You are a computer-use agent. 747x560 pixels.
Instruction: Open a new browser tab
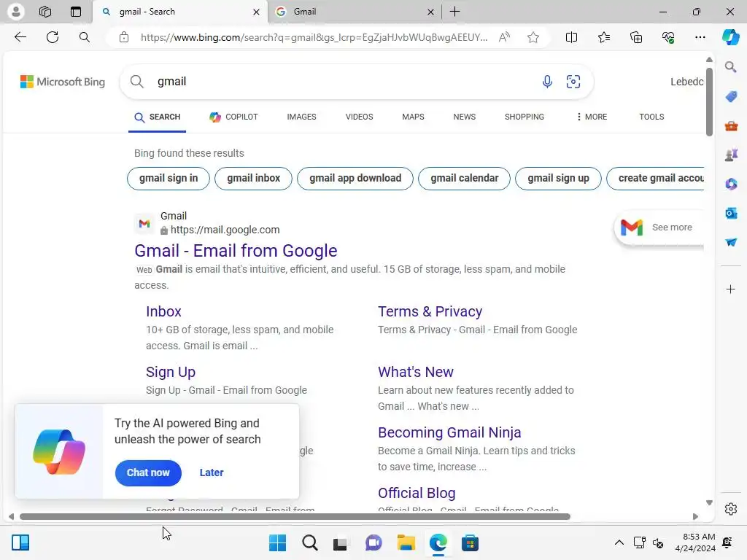(455, 12)
